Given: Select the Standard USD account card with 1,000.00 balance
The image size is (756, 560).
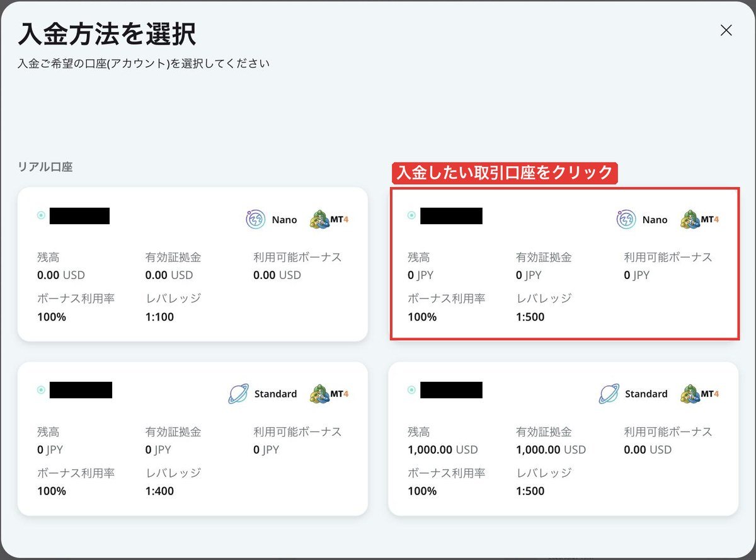Looking at the screenshot, I should point(563,438).
